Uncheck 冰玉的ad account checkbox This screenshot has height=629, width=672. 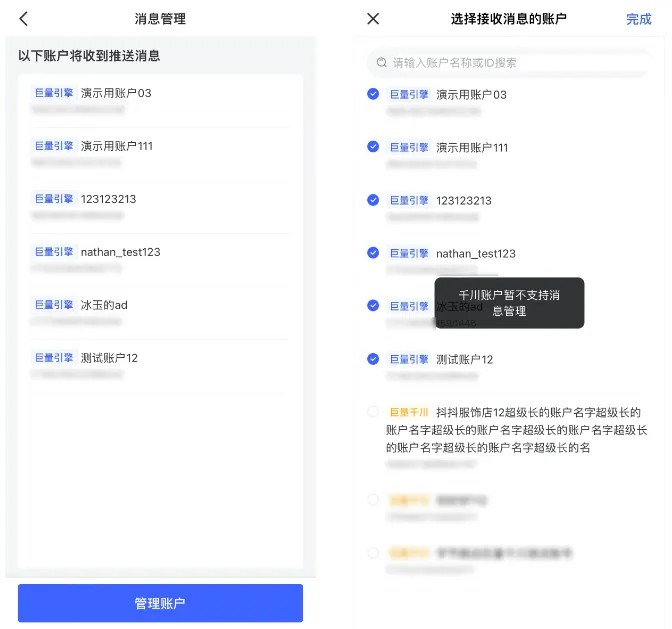373,306
